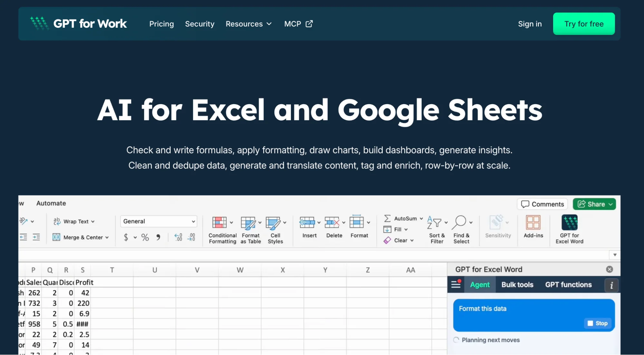The width and height of the screenshot is (644, 355).
Task: Expand the Format dropdown arrow
Action: coord(369,223)
